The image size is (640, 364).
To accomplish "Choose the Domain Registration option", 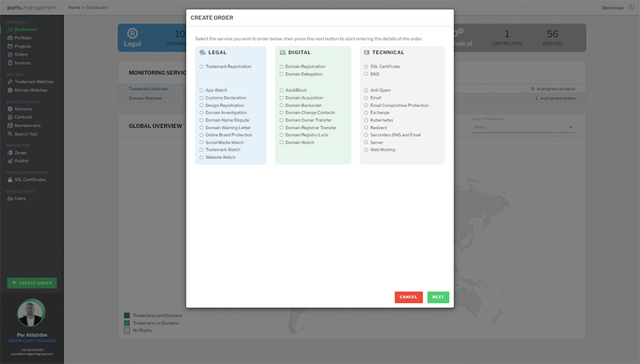I will [282, 66].
